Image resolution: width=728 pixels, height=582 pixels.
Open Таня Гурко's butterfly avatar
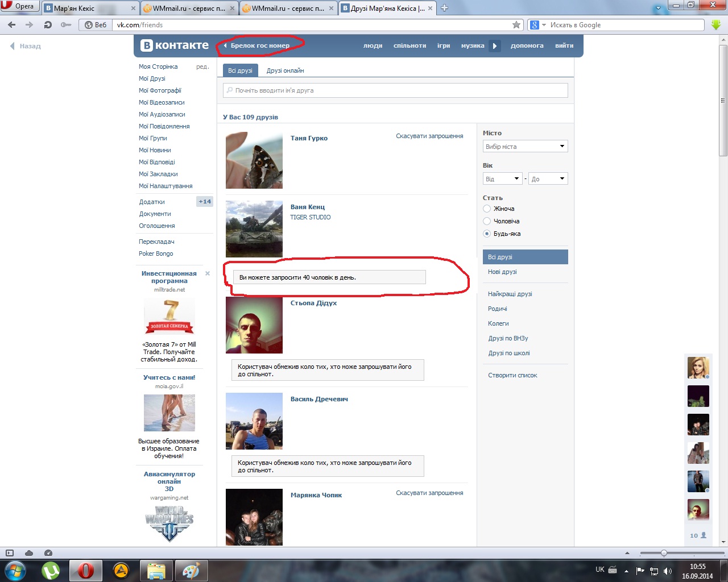(x=254, y=160)
